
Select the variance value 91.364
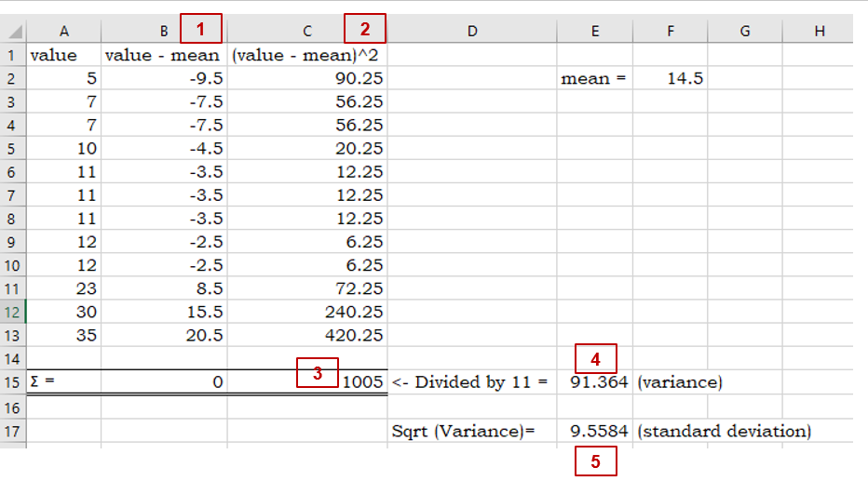(x=594, y=382)
